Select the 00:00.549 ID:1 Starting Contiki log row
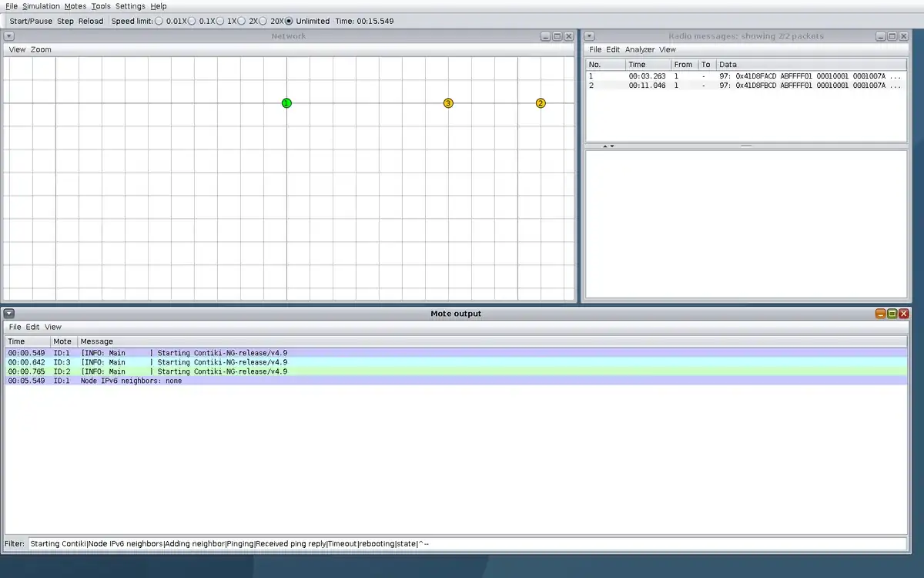The width and height of the screenshot is (924, 578). pyautogui.click(x=457, y=353)
